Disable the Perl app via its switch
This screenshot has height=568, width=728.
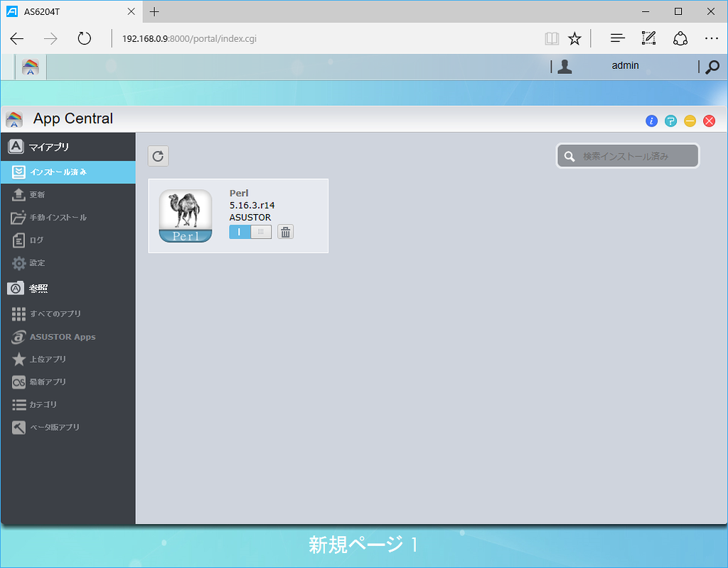click(x=261, y=231)
